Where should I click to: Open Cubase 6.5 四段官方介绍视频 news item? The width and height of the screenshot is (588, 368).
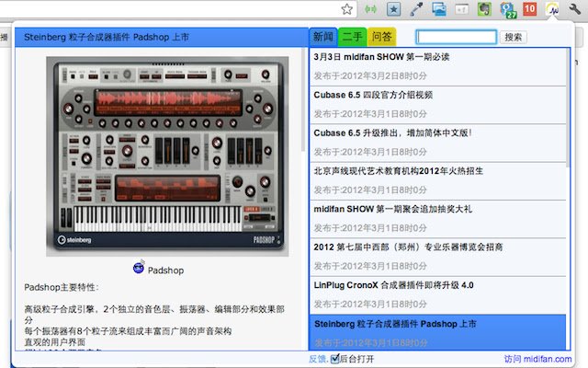(437, 105)
